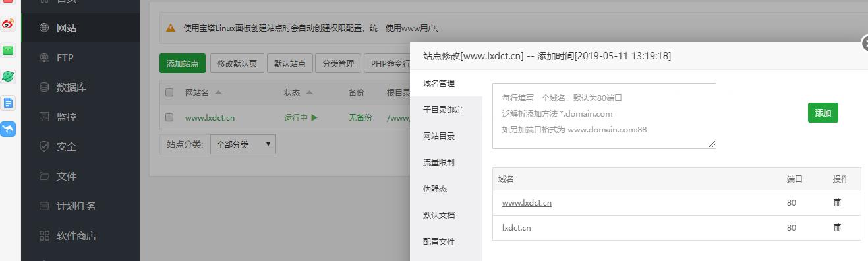Image resolution: width=868 pixels, height=261 pixels.
Task: Click lxdct.cn text in domain list
Action: (516, 228)
